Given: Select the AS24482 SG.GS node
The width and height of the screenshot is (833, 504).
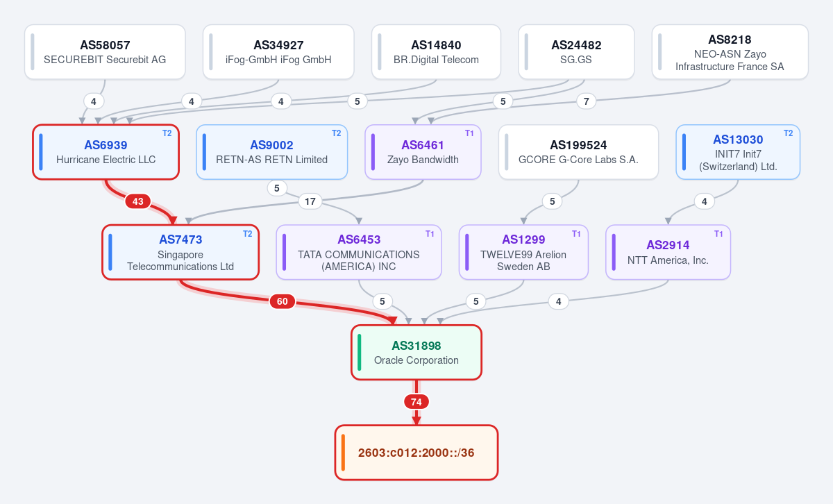Looking at the screenshot, I should (x=576, y=52).
